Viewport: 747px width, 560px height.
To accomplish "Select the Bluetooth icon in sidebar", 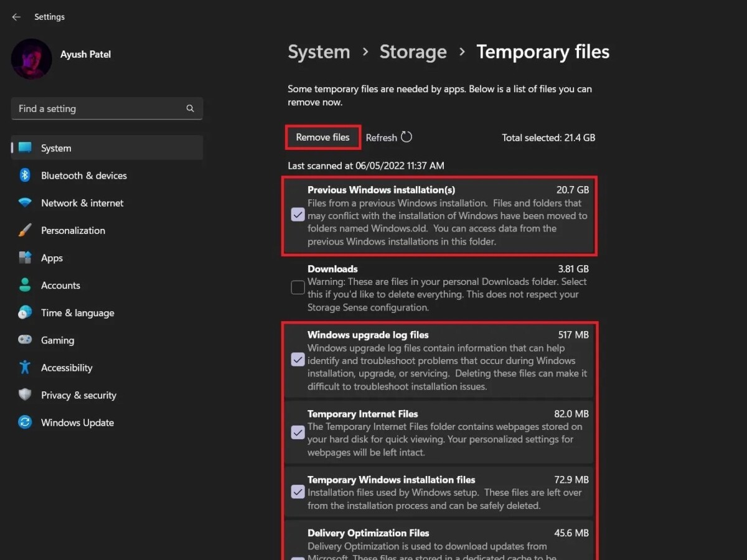I will (25, 175).
